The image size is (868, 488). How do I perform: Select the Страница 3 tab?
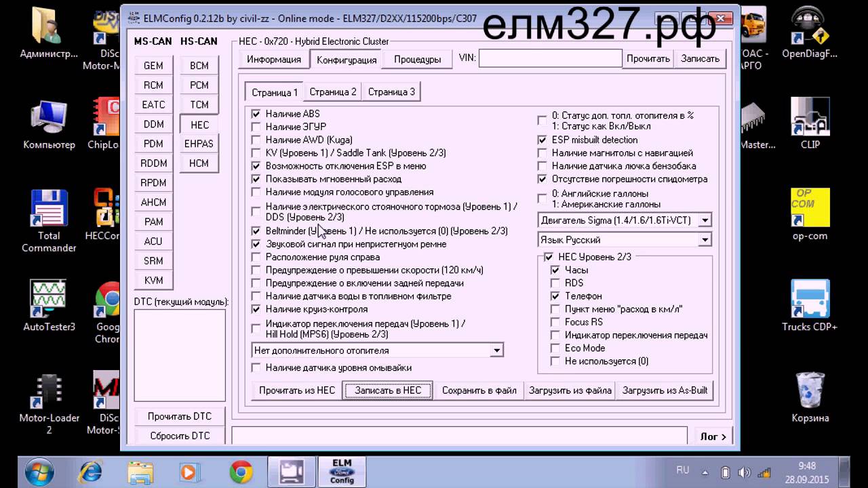[391, 91]
